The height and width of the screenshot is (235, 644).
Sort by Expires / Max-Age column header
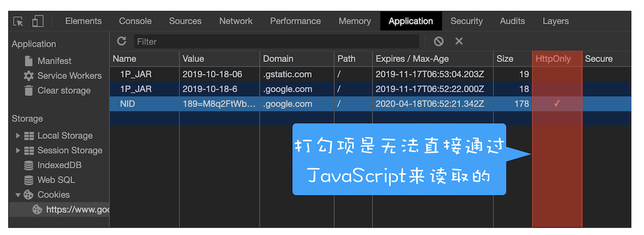[x=412, y=59]
